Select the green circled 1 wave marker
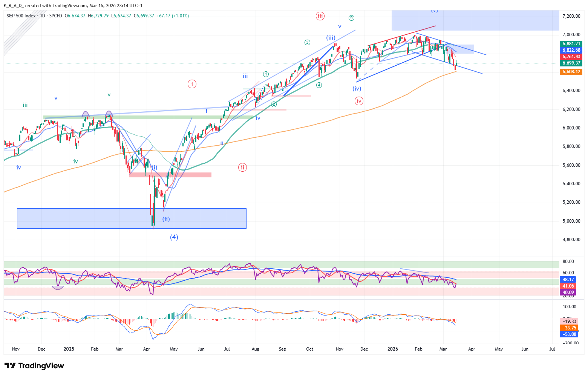Viewport: 588px width, 377px height. [266, 74]
